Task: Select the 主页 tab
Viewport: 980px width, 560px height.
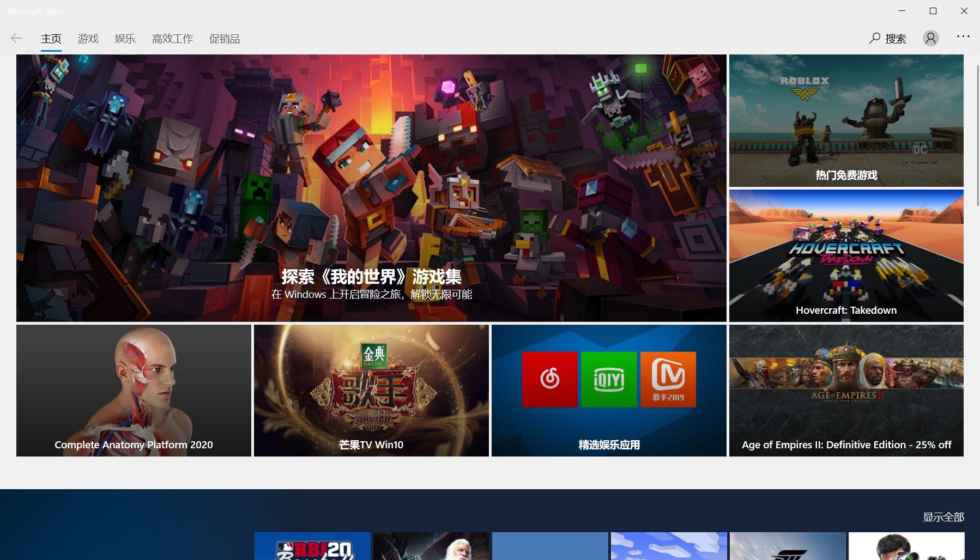Action: click(51, 39)
